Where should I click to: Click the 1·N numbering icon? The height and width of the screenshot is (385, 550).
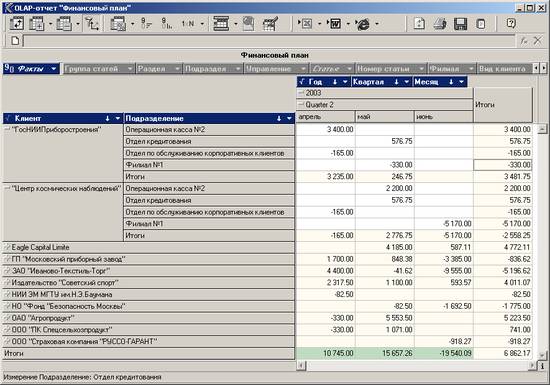(188, 23)
